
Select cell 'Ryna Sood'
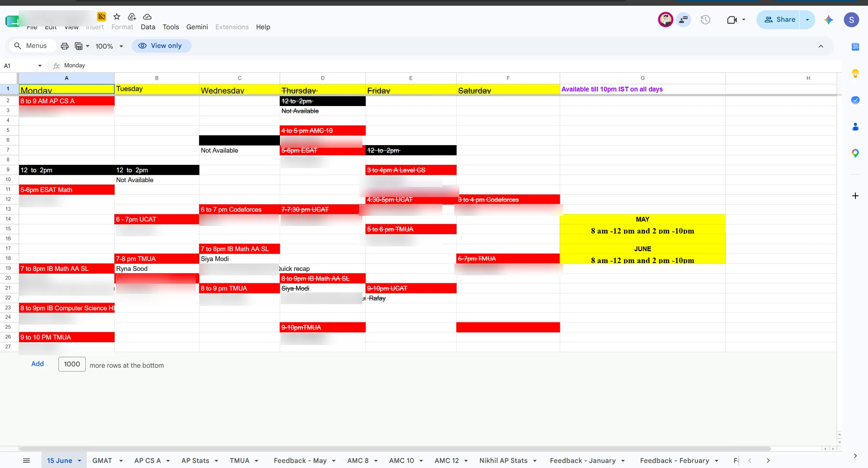pos(157,268)
